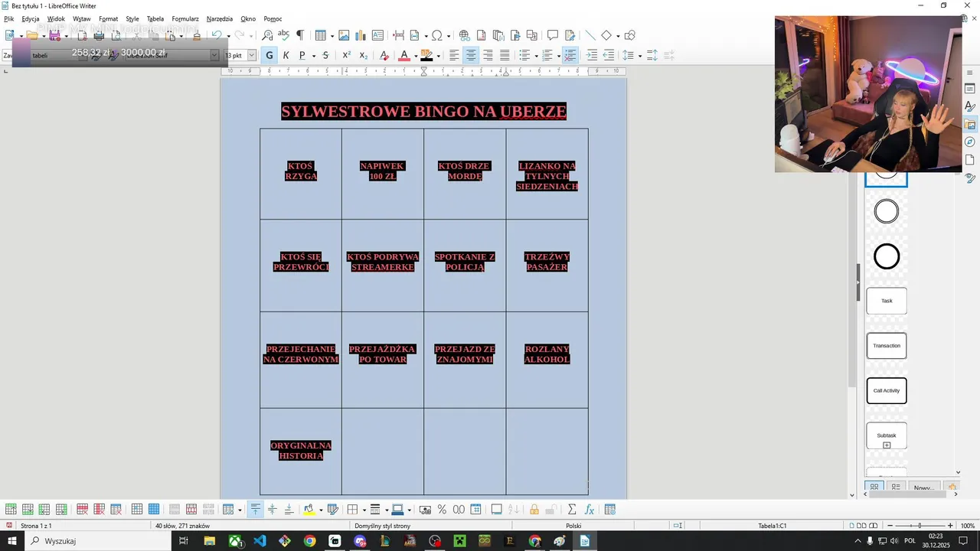Decrease paragraph indent
Viewport: 980px width, 551px height.
[x=609, y=55]
